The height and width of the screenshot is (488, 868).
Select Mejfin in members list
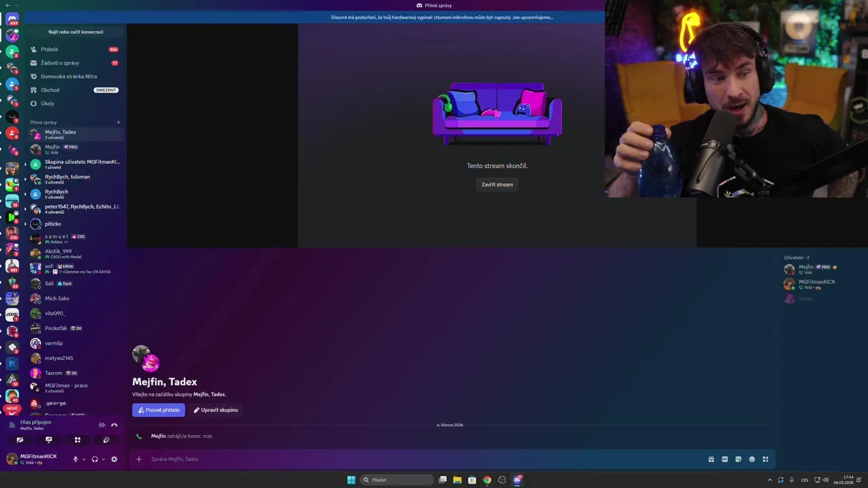(x=823, y=269)
